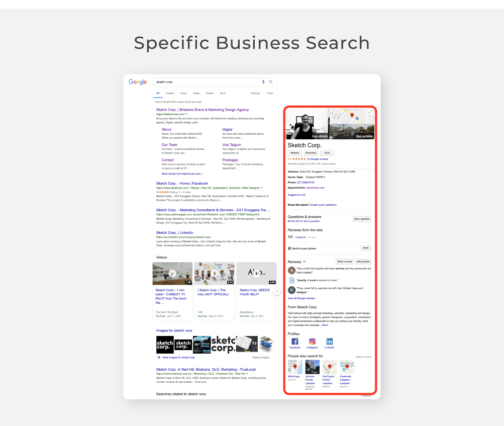Click the phone number (07) 3369 6100
The image size is (504, 426).
point(306,183)
